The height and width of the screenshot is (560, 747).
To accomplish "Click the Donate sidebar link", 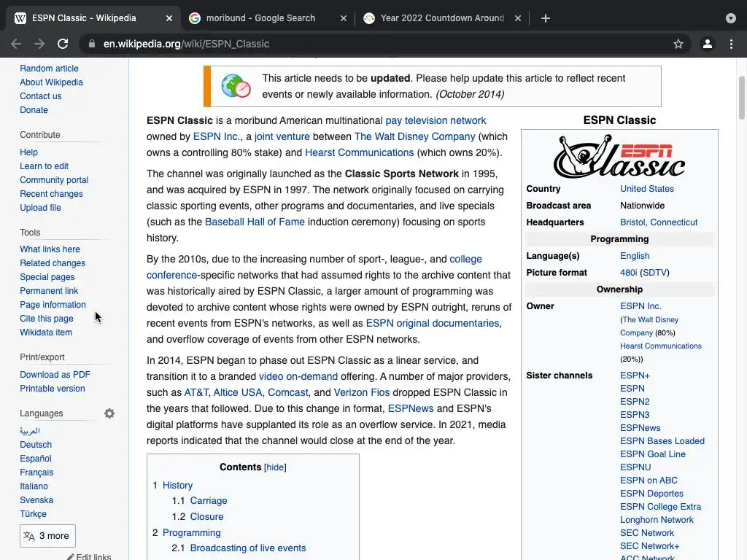I will [34, 109].
